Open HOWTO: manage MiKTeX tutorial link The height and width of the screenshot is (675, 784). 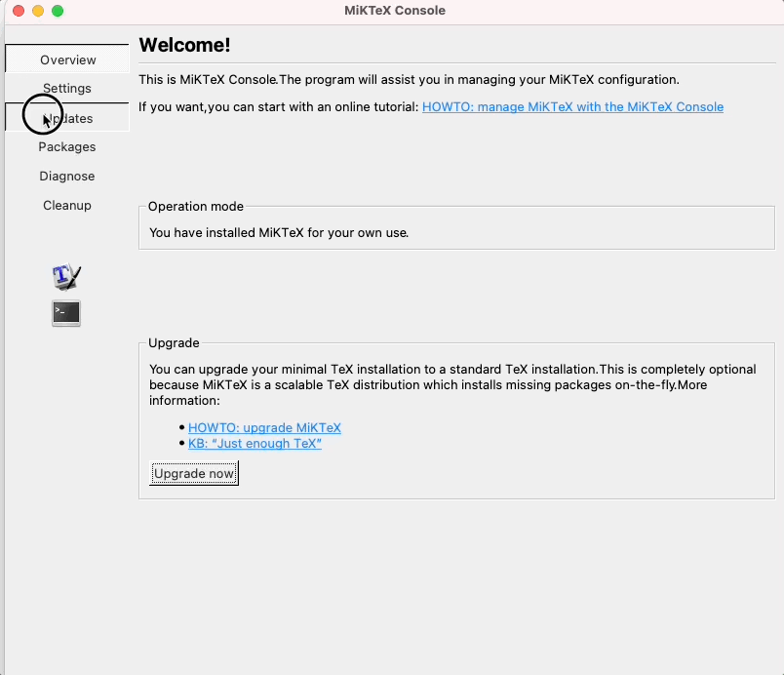[572, 107]
